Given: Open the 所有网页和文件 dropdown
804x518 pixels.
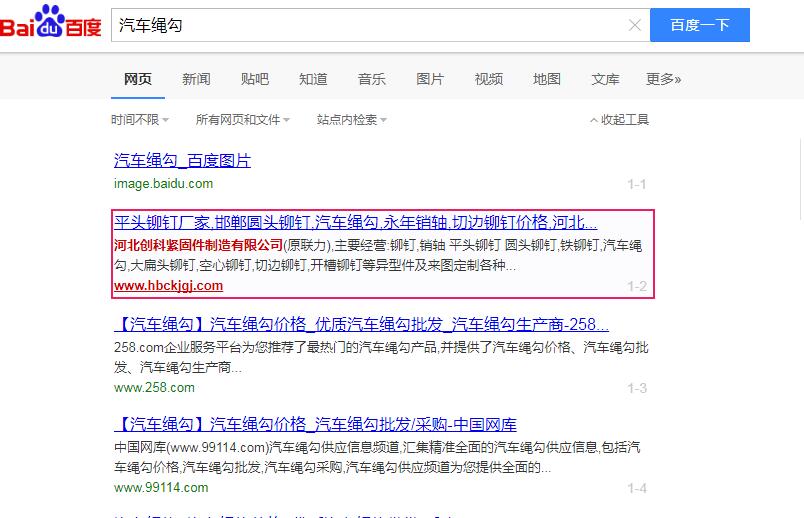Looking at the screenshot, I should (242, 120).
